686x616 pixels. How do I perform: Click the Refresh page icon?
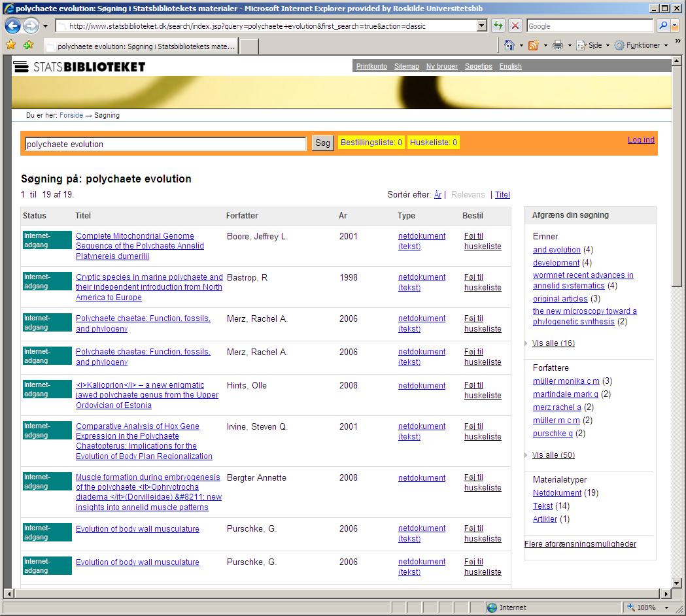point(498,26)
